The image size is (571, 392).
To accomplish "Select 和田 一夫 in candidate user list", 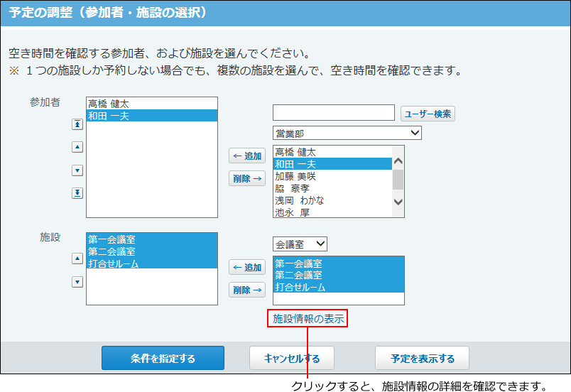I will pyautogui.click(x=332, y=164).
